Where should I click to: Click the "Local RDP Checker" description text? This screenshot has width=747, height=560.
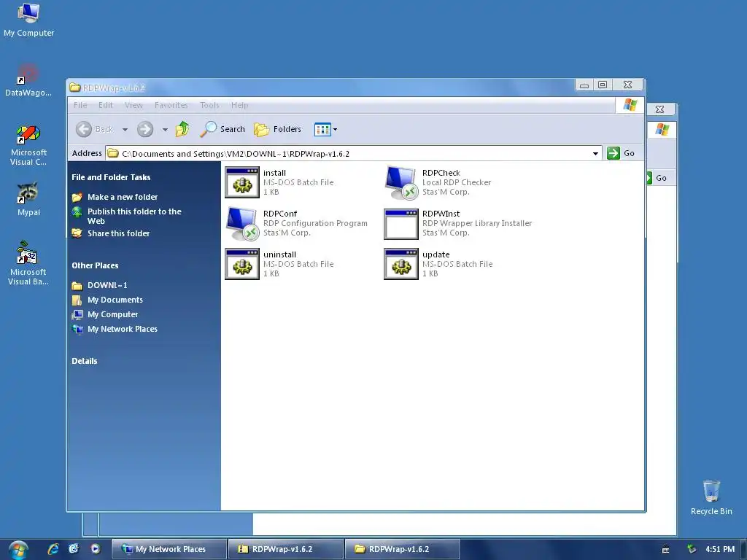pos(457,182)
